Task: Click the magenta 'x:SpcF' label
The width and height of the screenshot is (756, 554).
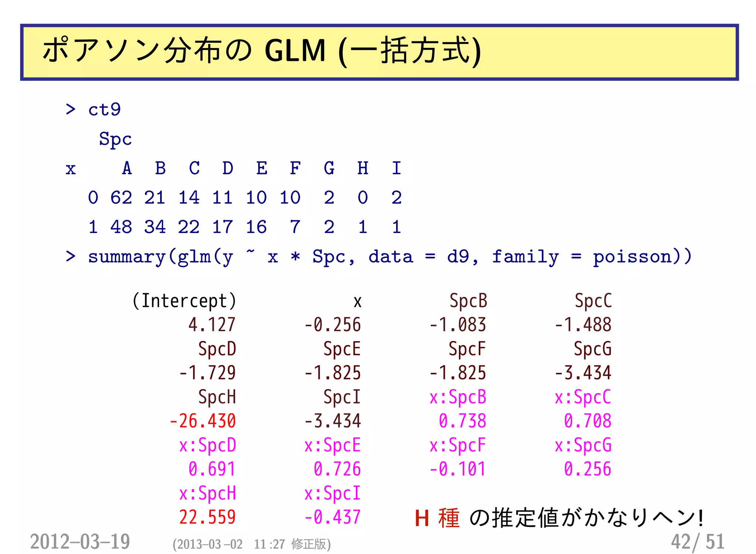Action: 458,445
